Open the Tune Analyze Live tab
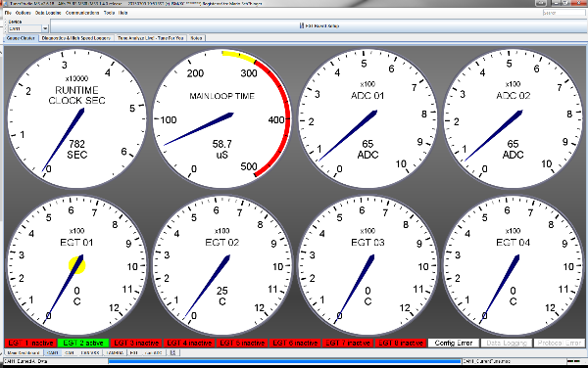The image size is (588, 368). point(150,38)
